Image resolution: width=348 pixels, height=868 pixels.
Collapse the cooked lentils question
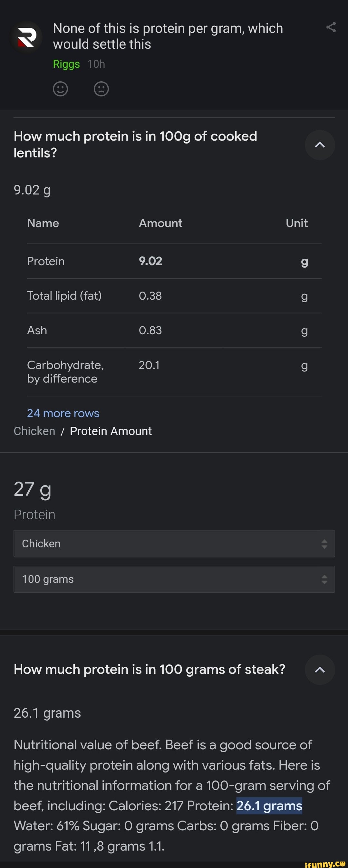319,145
